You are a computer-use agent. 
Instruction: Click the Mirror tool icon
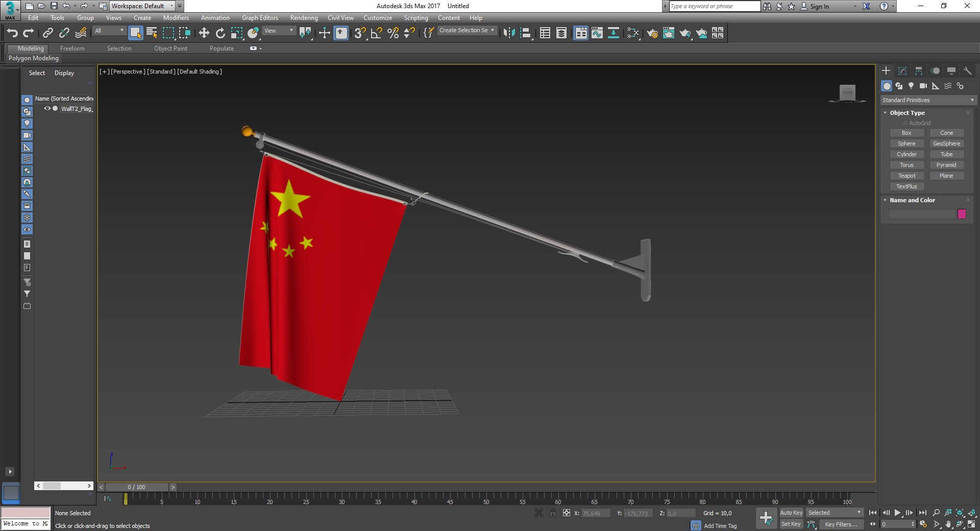[509, 33]
